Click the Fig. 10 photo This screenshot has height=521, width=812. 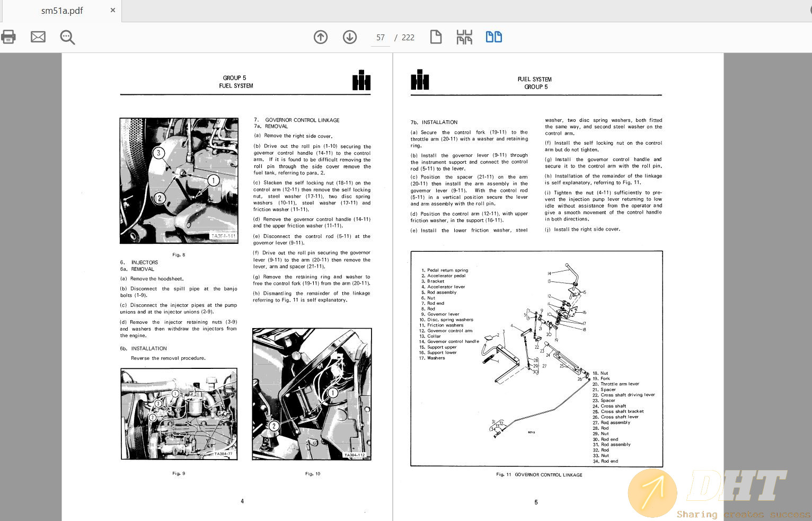point(312,394)
